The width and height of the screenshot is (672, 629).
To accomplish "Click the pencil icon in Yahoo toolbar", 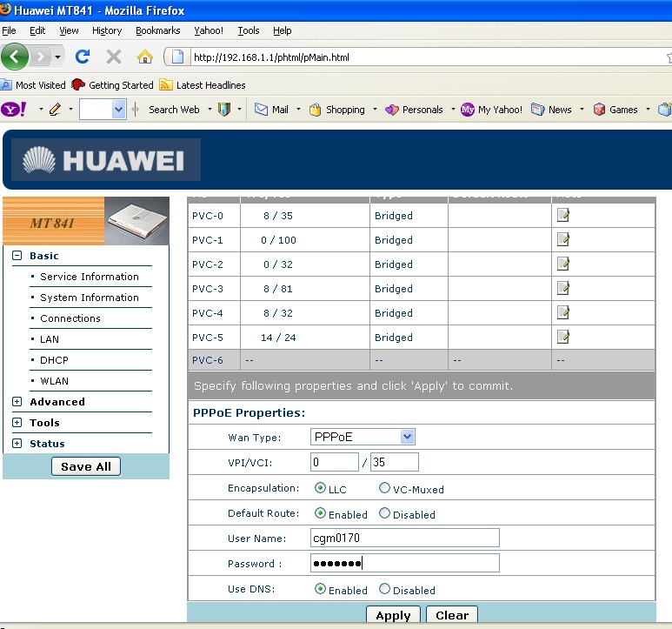I will point(55,110).
